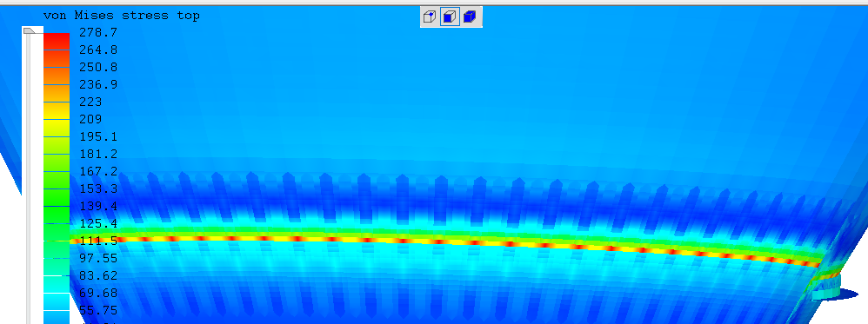Click the yellow-green legend band beside 195.1

[57, 136]
